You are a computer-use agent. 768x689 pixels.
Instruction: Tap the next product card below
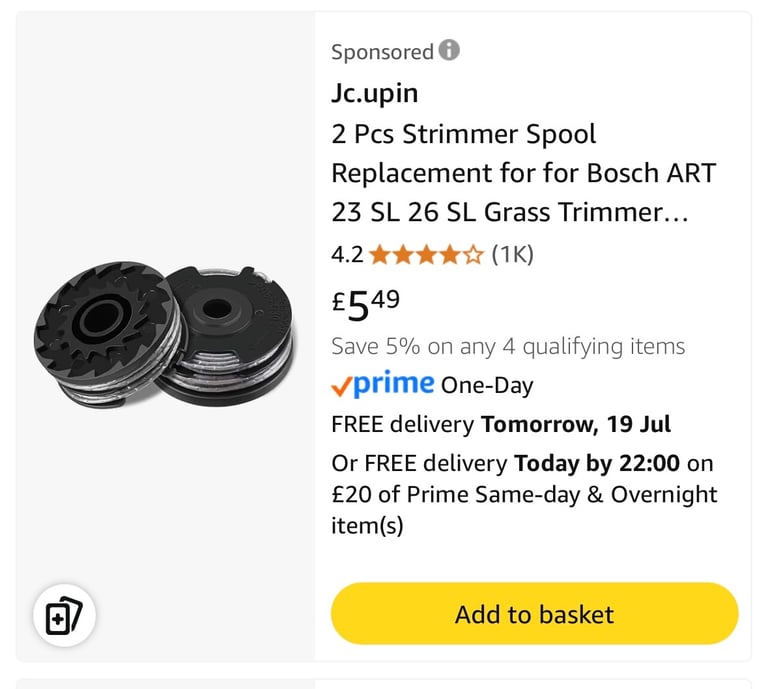click(x=384, y=684)
